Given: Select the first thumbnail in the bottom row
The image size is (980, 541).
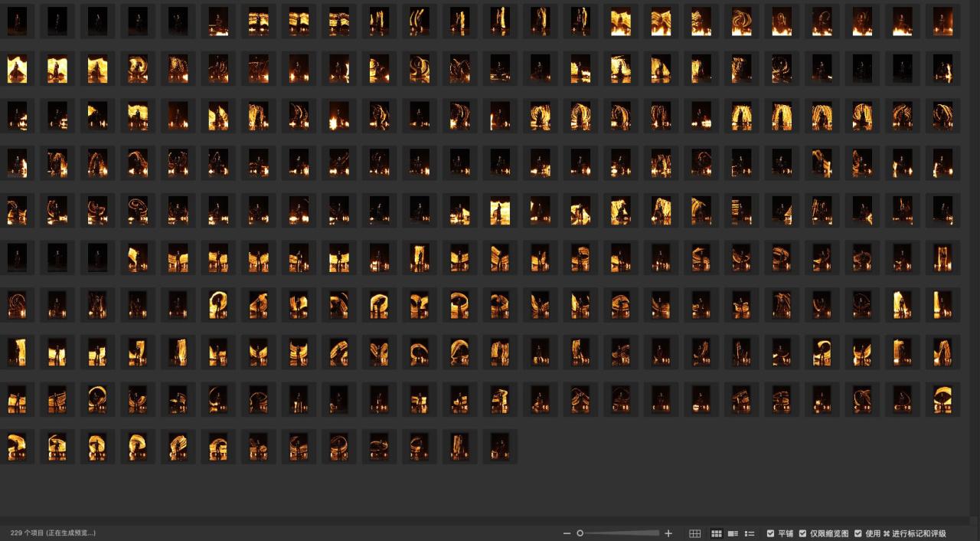Looking at the screenshot, I should 17,447.
